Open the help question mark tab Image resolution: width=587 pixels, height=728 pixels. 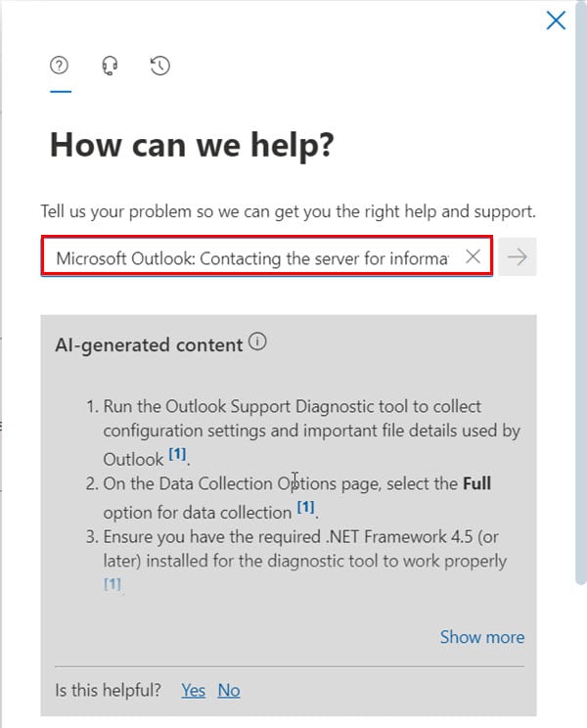click(x=60, y=66)
